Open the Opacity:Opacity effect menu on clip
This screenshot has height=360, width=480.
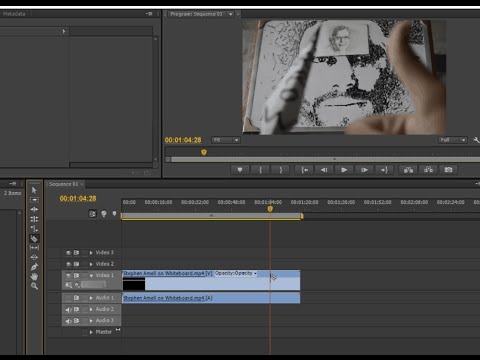point(236,273)
